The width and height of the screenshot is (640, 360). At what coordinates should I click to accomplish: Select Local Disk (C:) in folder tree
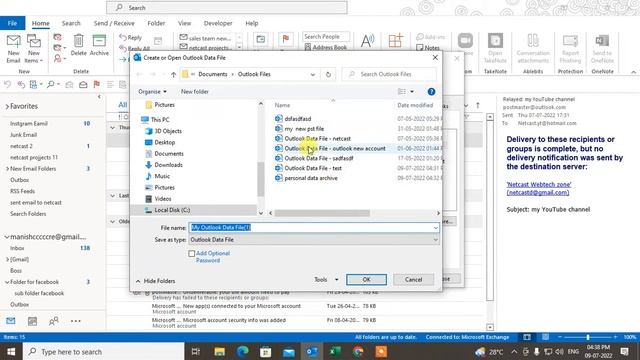[x=172, y=210]
